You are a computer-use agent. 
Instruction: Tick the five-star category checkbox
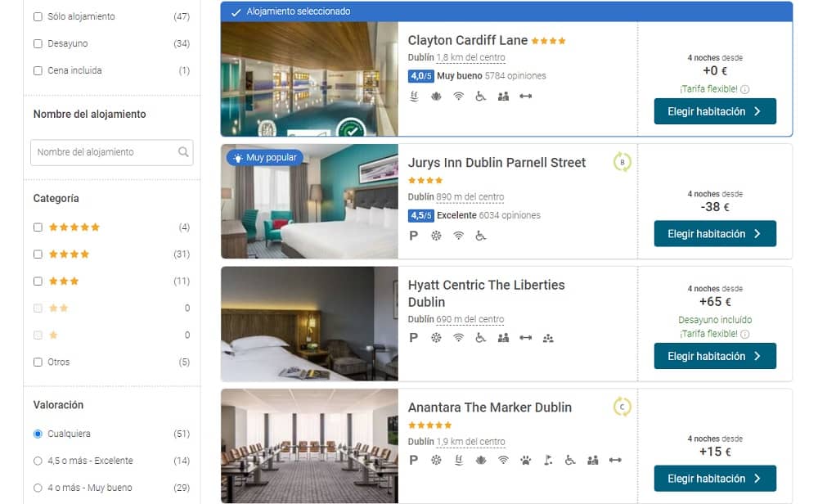tap(38, 227)
